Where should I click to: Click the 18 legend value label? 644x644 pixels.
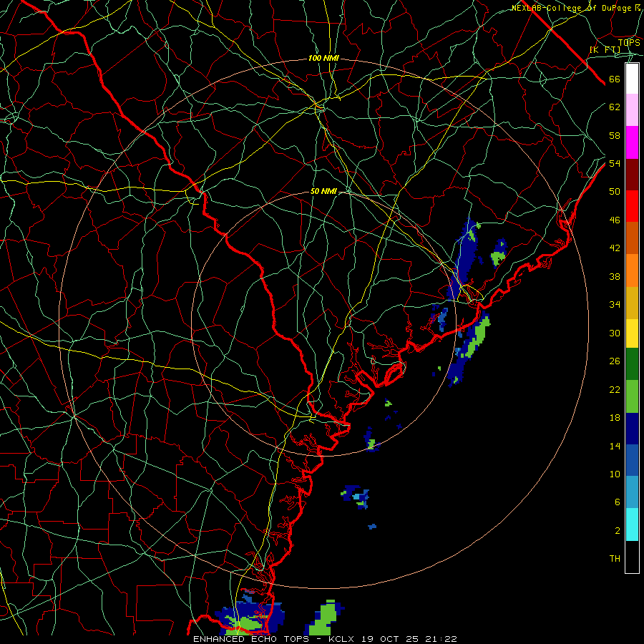[615, 418]
